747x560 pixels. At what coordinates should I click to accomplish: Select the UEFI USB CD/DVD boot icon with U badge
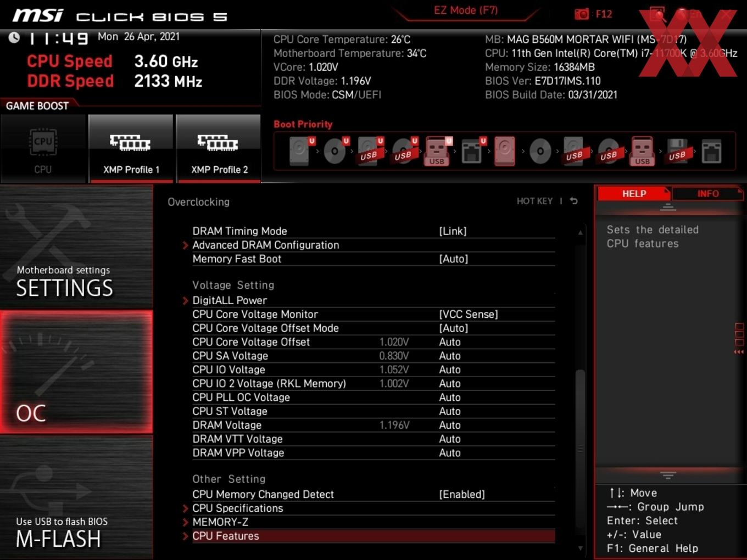(404, 151)
